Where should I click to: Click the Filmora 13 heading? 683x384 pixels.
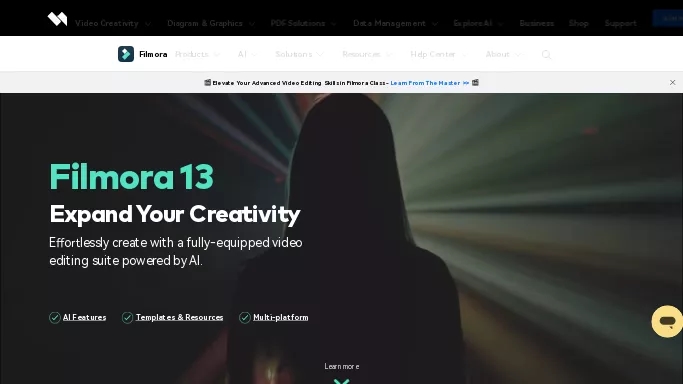132,177
